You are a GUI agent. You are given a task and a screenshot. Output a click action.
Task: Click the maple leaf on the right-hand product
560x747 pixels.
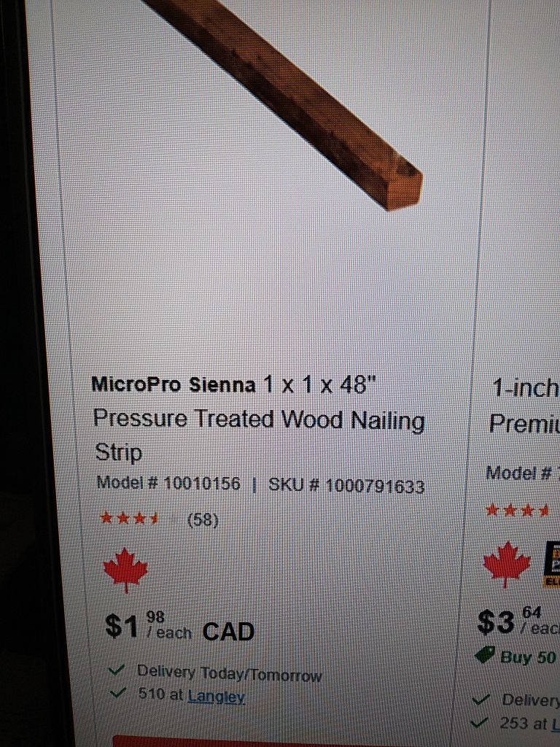coord(507,564)
